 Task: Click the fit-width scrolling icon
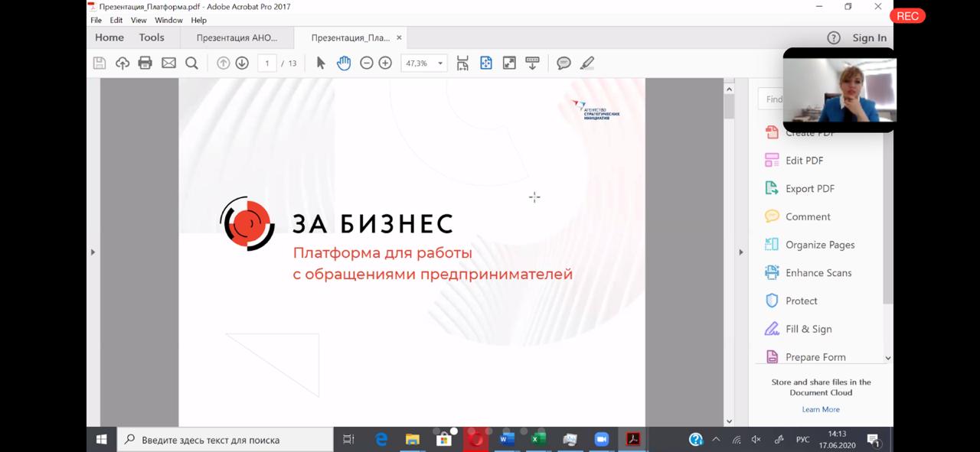[x=462, y=63]
